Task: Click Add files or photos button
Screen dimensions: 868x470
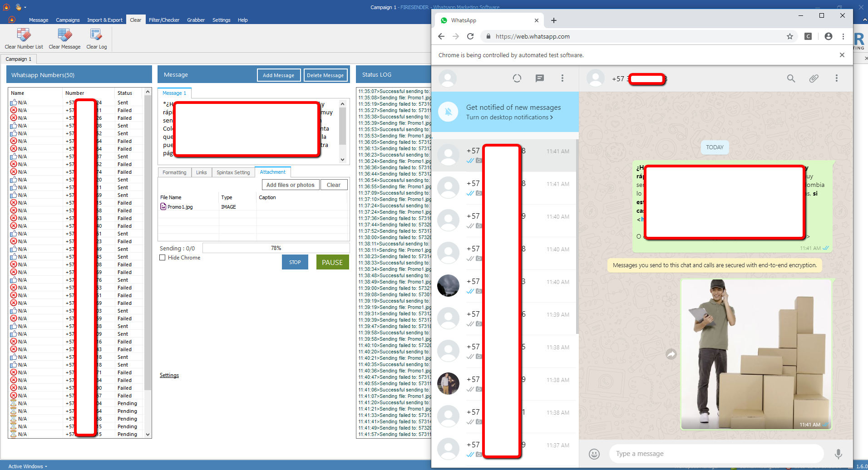Action: pos(290,185)
